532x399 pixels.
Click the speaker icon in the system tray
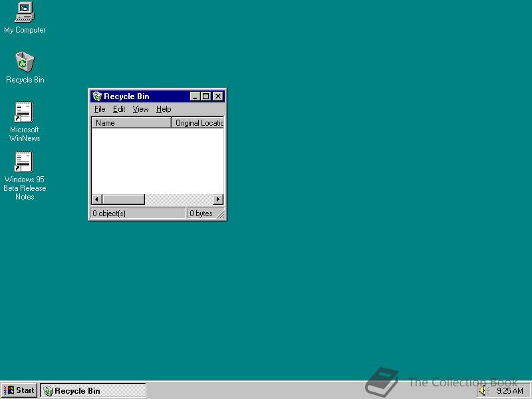pos(482,390)
